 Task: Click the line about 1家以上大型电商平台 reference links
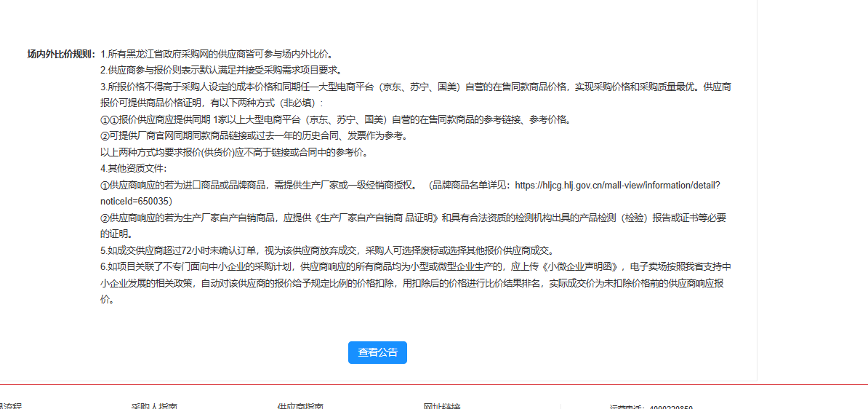[334, 119]
